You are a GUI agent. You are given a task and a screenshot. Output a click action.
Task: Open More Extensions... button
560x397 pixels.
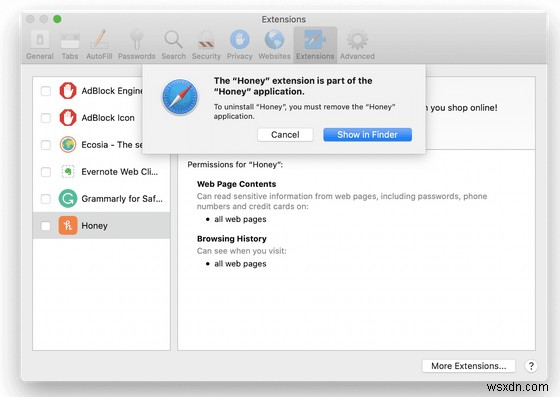pyautogui.click(x=469, y=366)
